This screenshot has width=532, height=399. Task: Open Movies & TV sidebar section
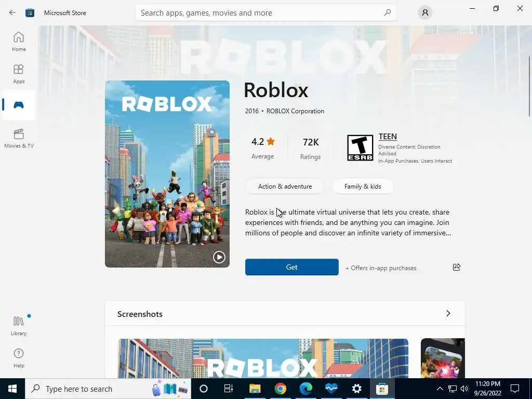(19, 138)
